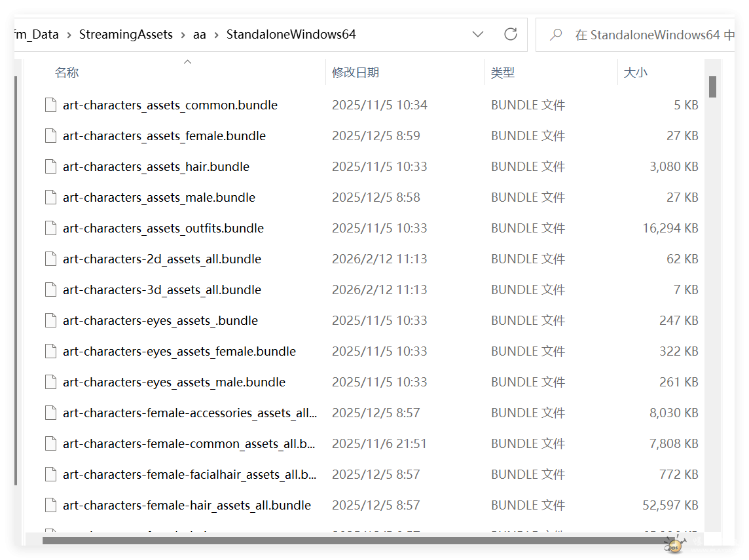Navigate to the aa breadcrumb folder

click(x=199, y=35)
